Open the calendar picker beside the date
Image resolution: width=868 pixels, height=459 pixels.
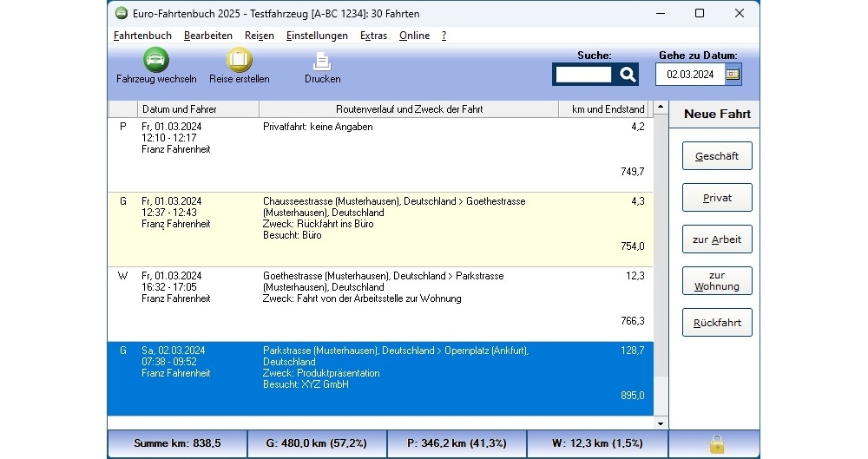click(x=733, y=75)
